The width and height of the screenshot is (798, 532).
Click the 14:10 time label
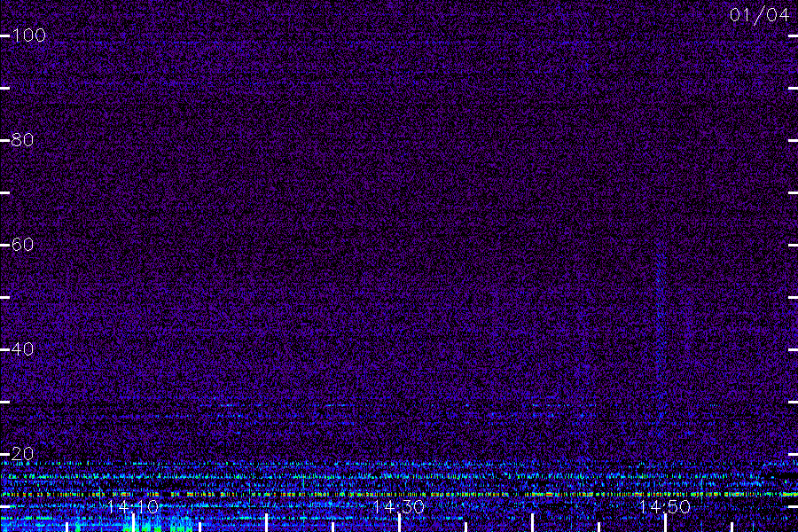[x=133, y=506]
